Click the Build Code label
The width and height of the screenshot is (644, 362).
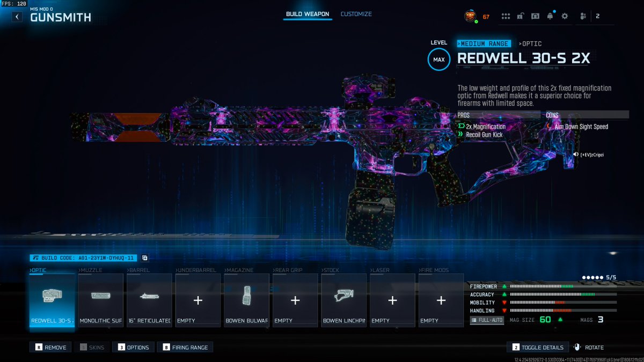click(84, 258)
